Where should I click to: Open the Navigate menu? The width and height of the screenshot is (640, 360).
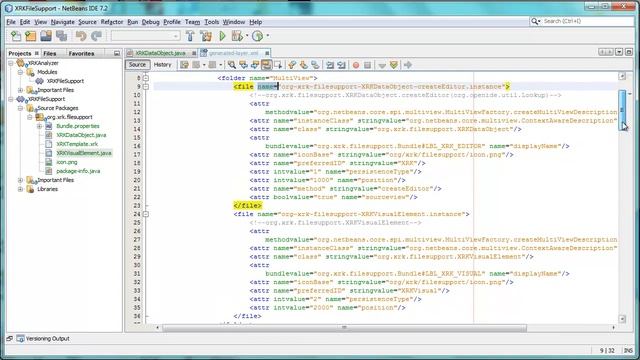[x=62, y=22]
